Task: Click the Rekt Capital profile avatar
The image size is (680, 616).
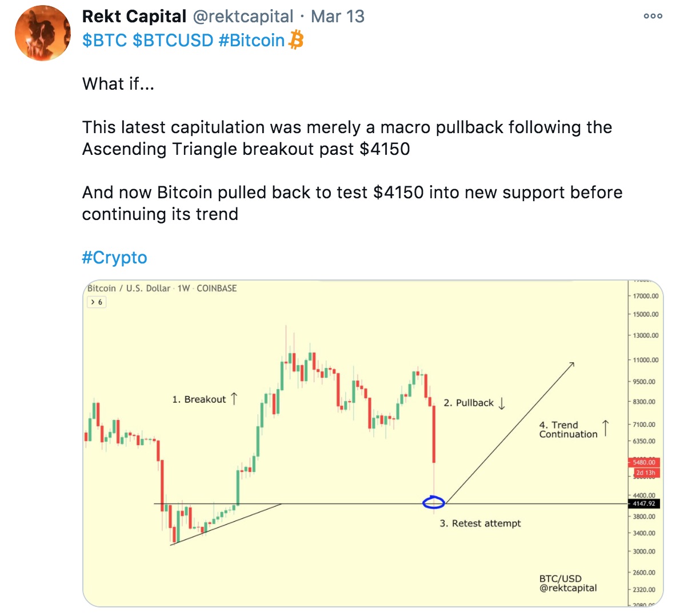Action: [43, 34]
